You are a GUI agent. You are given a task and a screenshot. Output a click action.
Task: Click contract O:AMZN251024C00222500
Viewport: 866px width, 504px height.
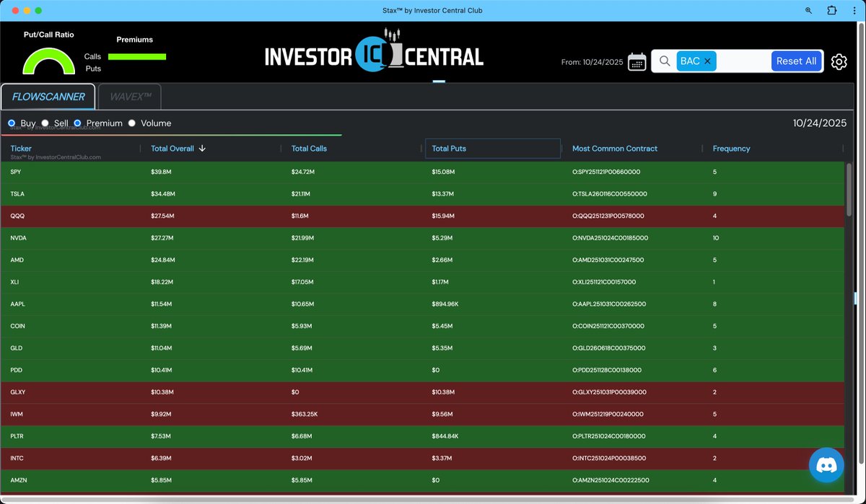(x=611, y=480)
